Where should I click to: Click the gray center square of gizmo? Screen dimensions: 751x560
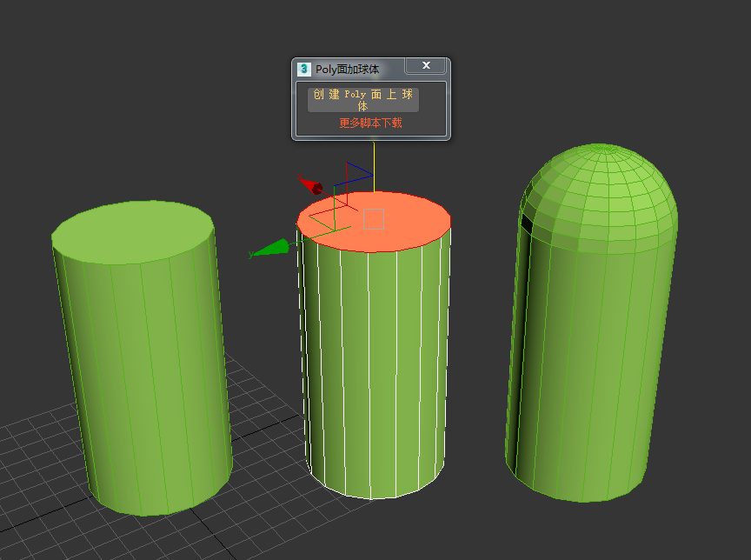(x=374, y=219)
